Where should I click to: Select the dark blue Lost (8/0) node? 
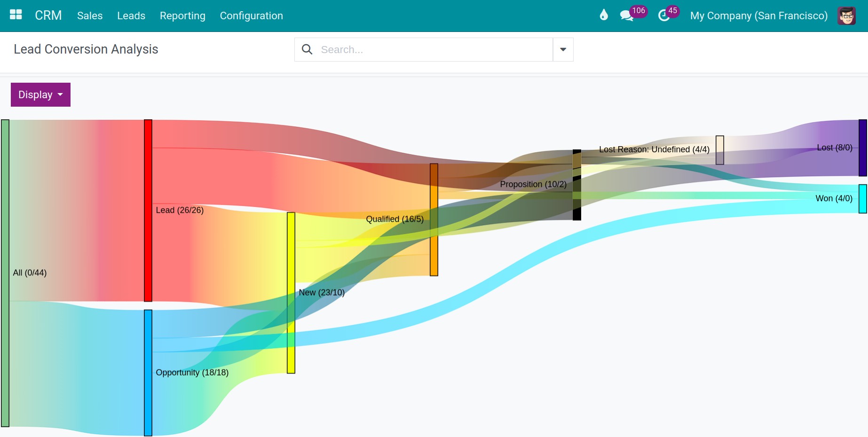coord(863,148)
